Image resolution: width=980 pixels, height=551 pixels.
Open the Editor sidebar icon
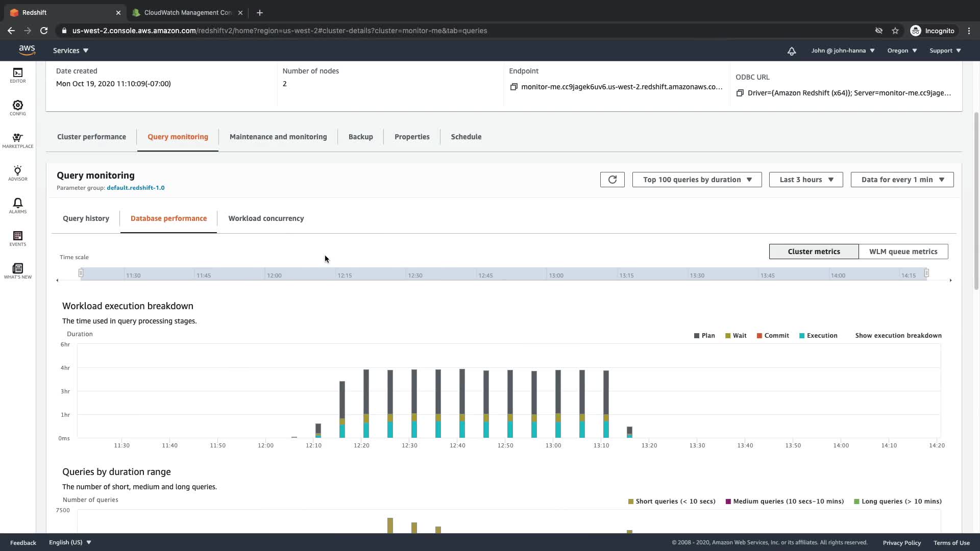coord(18,75)
